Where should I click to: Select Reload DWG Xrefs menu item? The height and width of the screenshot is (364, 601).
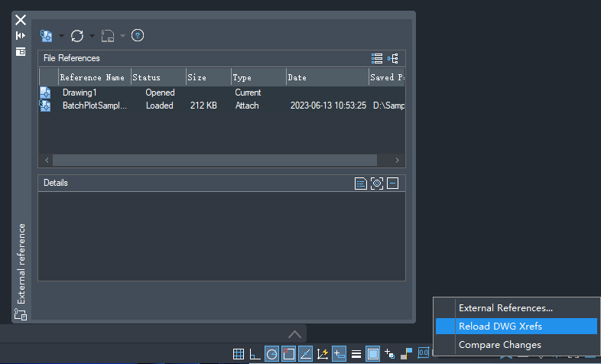500,326
